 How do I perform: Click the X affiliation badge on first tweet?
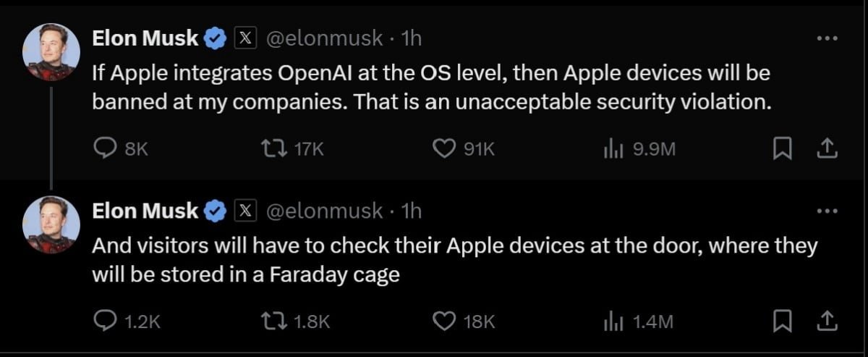coord(246,39)
